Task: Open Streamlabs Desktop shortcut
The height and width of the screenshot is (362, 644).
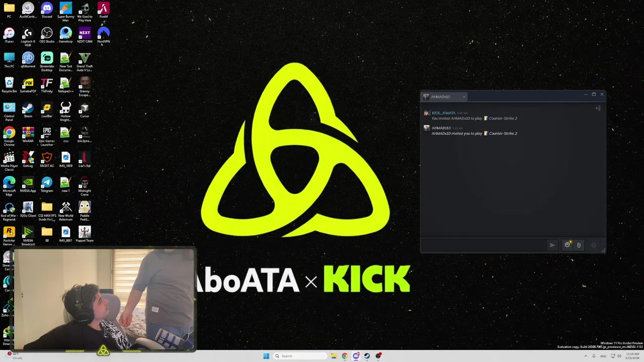Action: pos(47,61)
